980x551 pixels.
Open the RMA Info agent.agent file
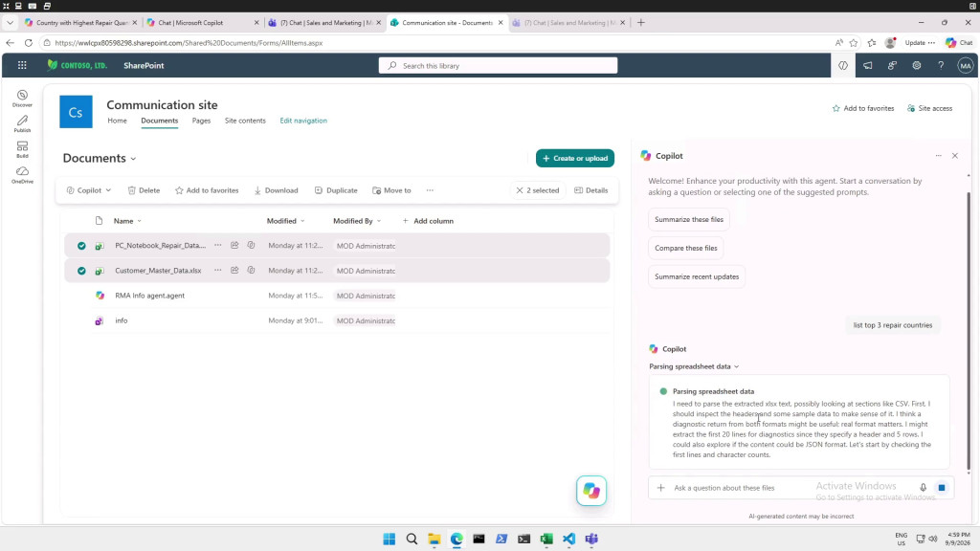click(149, 296)
